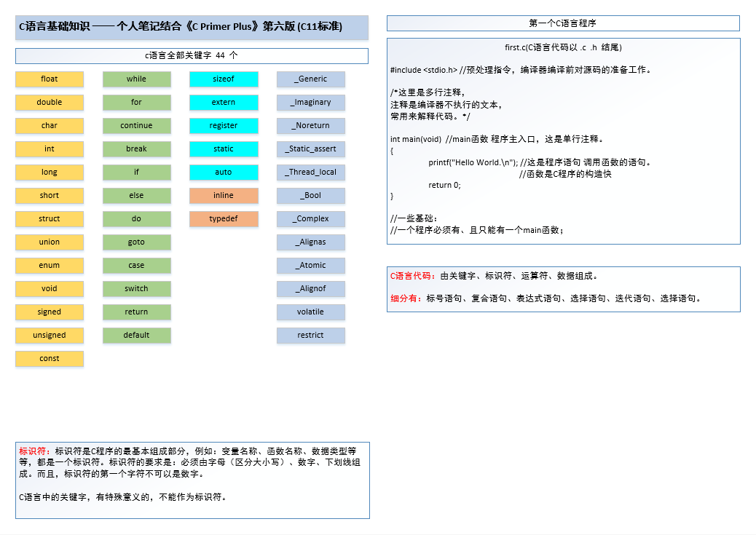Select the char keyword box

[50, 125]
